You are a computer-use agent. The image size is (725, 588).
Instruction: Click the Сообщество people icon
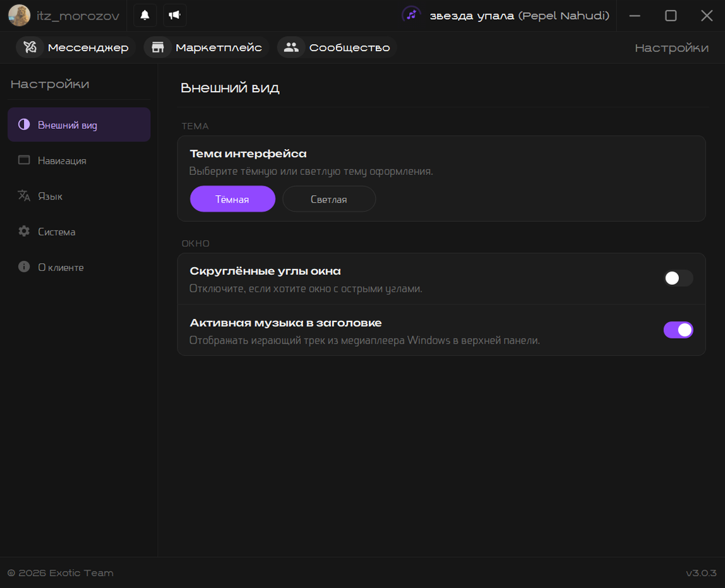pyautogui.click(x=291, y=47)
